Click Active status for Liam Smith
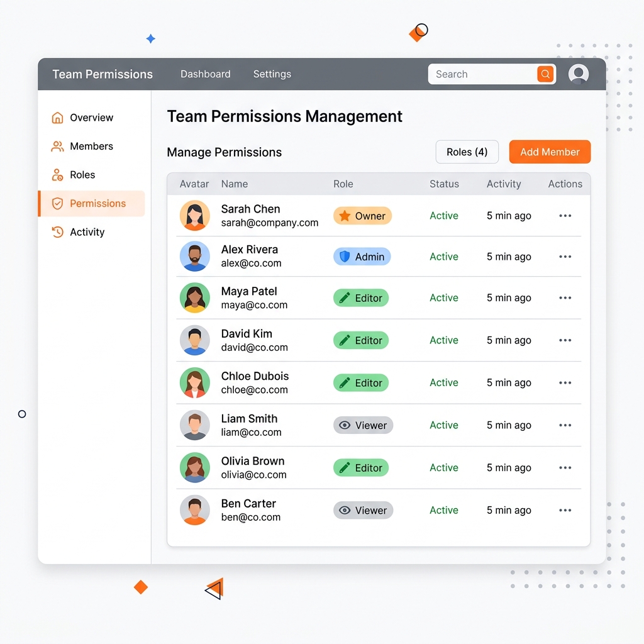644x644 pixels. point(443,425)
